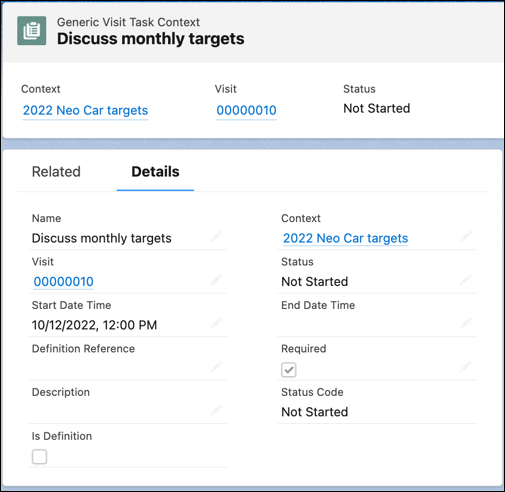Viewport: 505px width, 492px height.
Task: Open visit 00000010 link under Details
Action: tap(63, 282)
